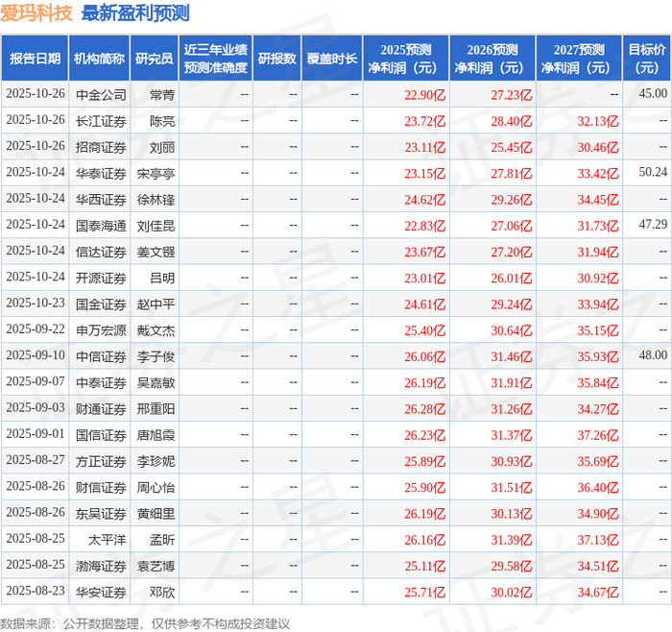672x632 pixels.
Task: Click analyst name 黄细里
Action: point(156,514)
